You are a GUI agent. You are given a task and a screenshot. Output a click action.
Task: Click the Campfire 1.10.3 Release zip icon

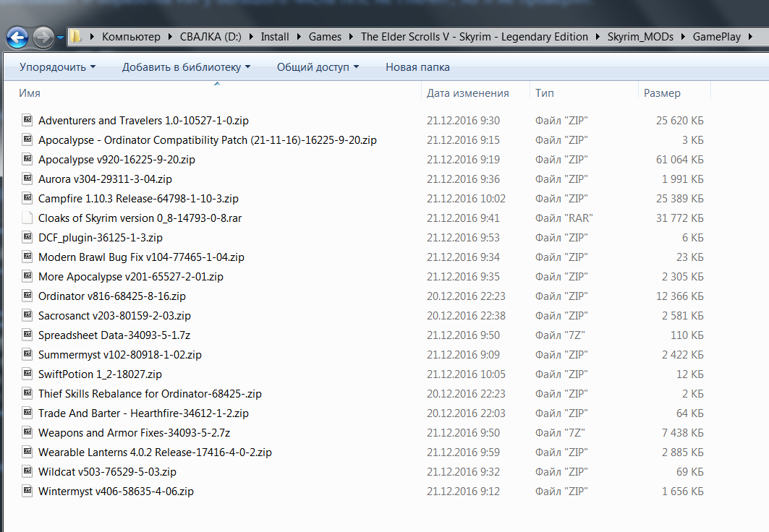[27, 198]
